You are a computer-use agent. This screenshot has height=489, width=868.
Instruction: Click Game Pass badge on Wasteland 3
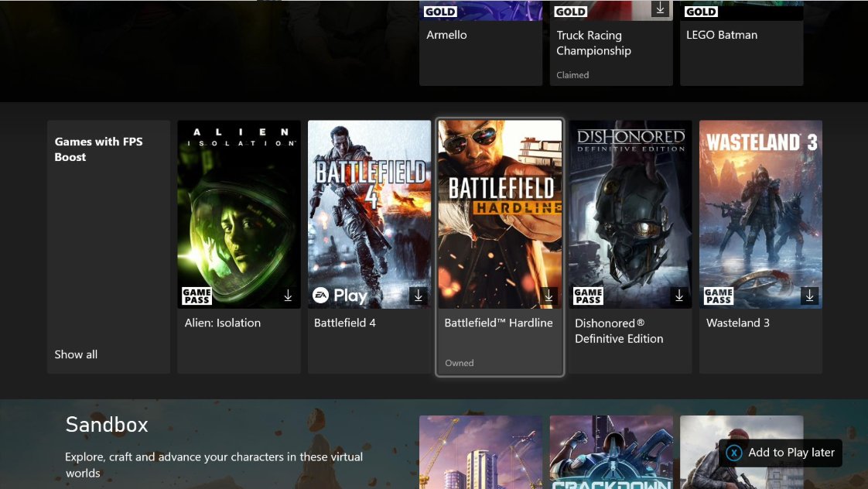[x=719, y=296]
